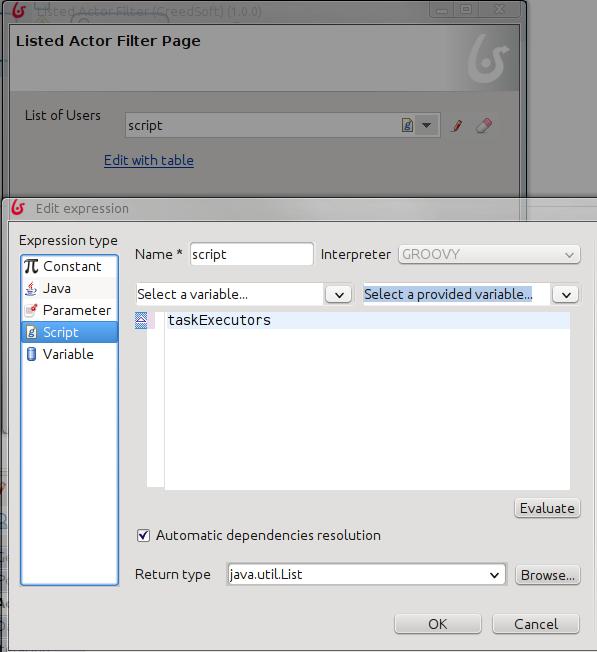
Task: Cancel the Edit expression dialog
Action: (x=536, y=624)
